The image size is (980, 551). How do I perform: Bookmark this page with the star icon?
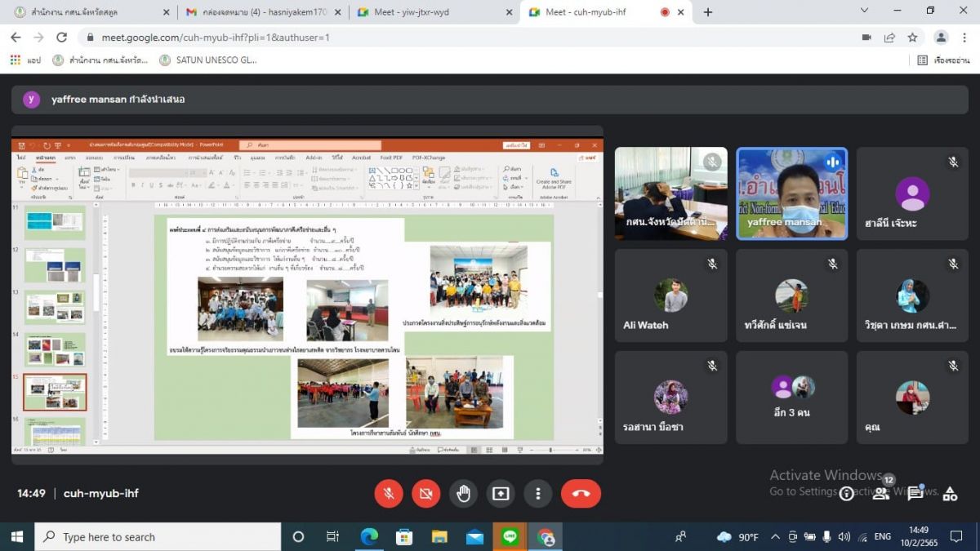pyautogui.click(x=912, y=38)
